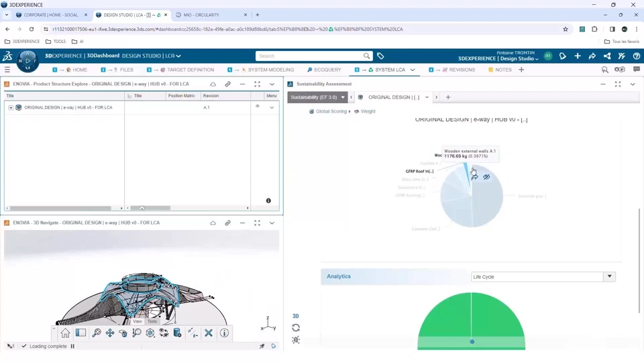The height and width of the screenshot is (362, 644).
Task: Maximize the Sustainability Assessment widget
Action: (x=618, y=84)
